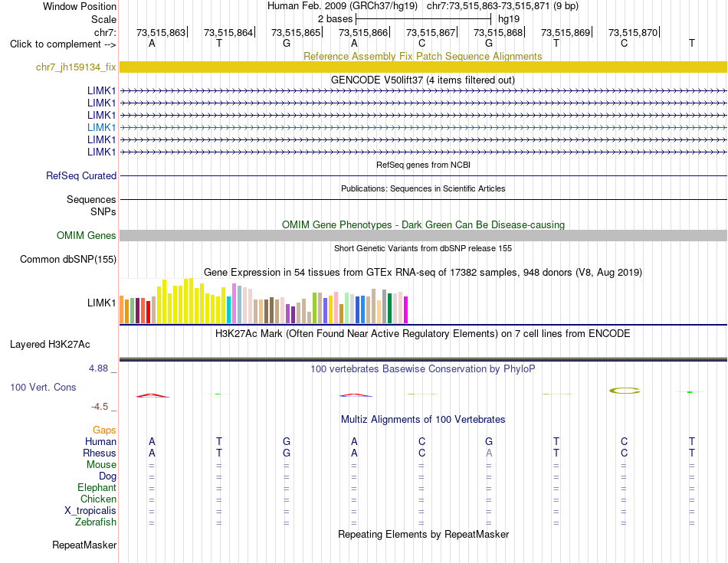Screen dimensions: 728x563
Task: Click the gray OMIM Genes item bar
Action: (423, 236)
